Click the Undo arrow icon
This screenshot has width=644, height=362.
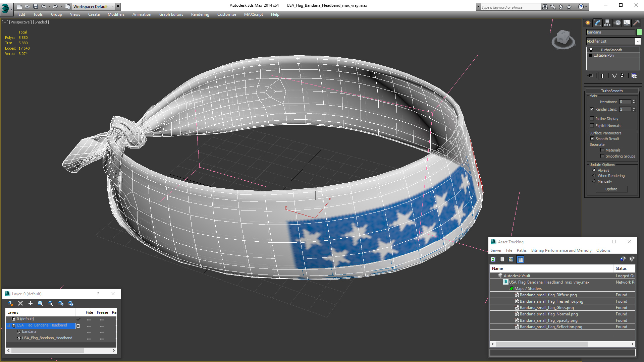click(43, 6)
